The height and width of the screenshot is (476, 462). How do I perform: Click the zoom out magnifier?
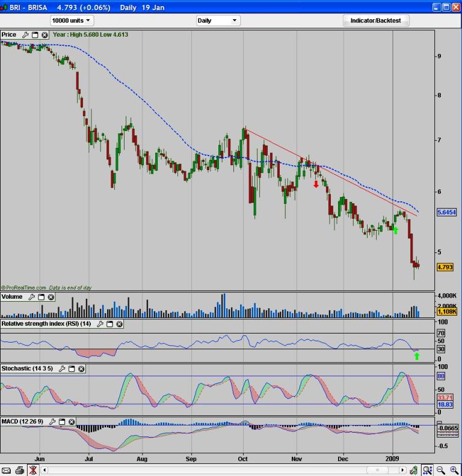click(441, 470)
